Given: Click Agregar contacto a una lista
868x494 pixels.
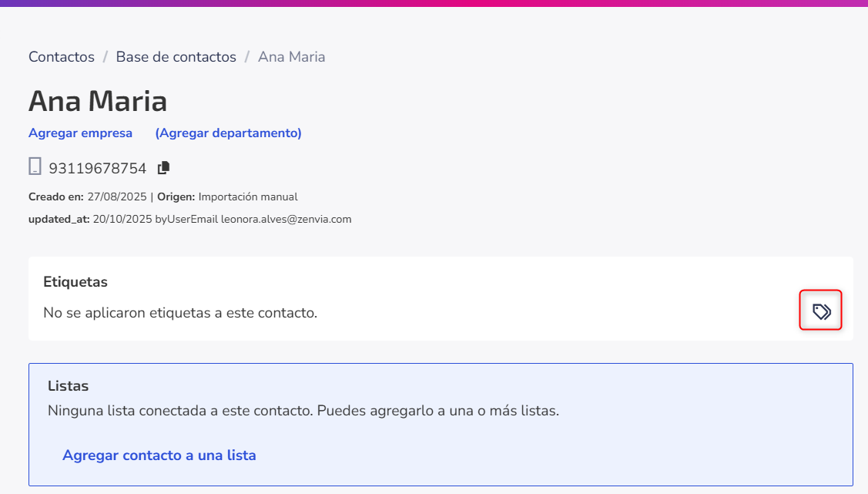Looking at the screenshot, I should point(159,455).
